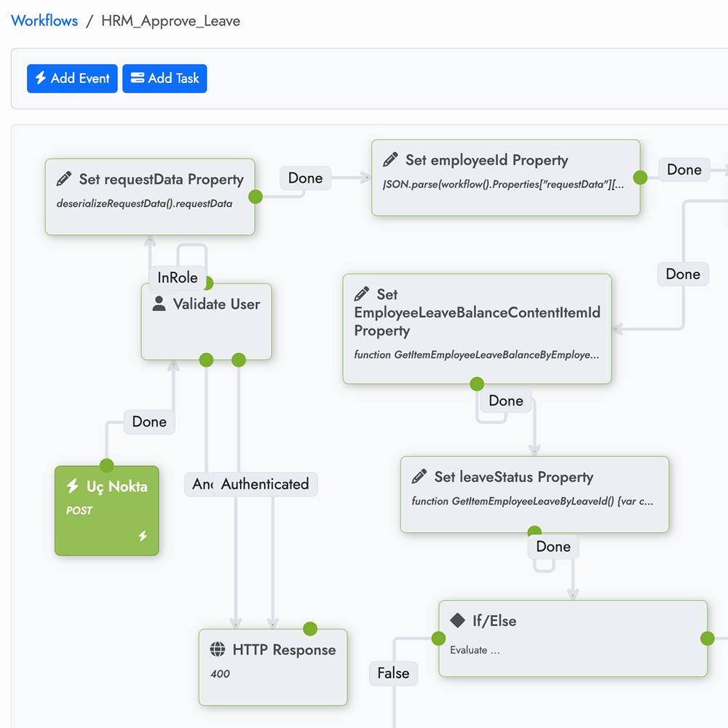Click the Add Task button
Viewport: 728px width, 728px height.
tap(165, 79)
